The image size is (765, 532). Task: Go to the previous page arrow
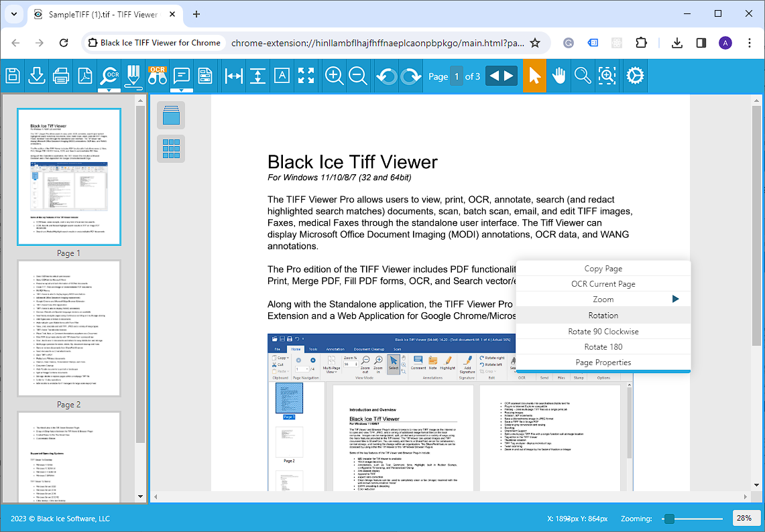(x=494, y=76)
